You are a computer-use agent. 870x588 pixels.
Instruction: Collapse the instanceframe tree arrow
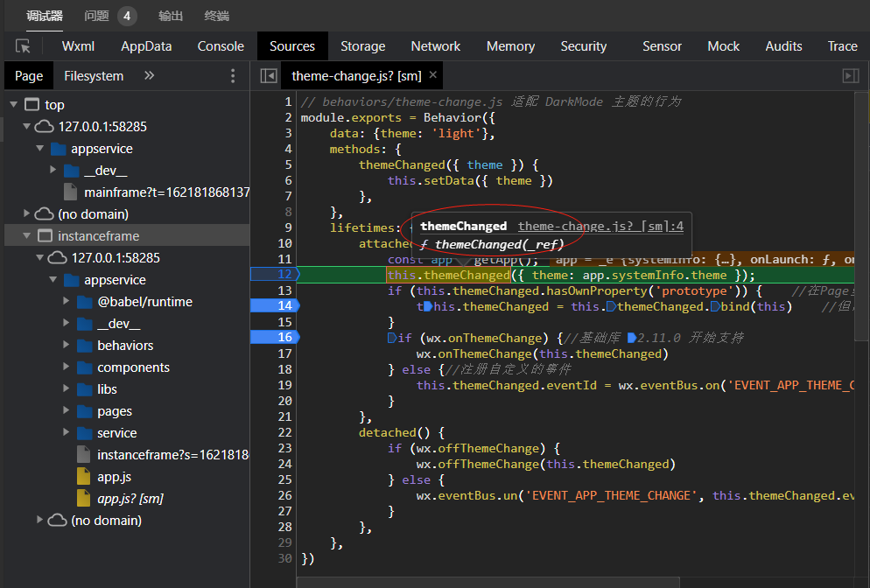point(26,235)
